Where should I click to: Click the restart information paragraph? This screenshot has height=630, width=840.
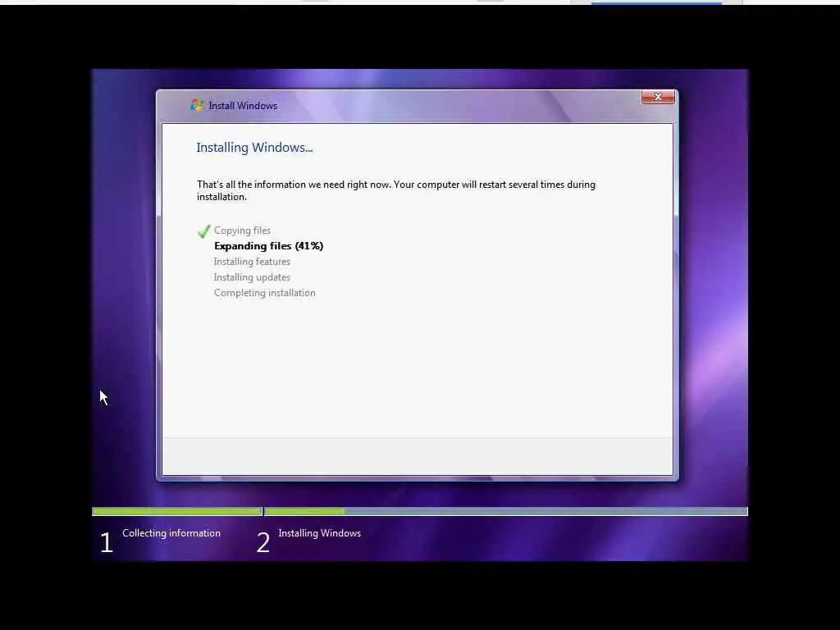[396, 190]
